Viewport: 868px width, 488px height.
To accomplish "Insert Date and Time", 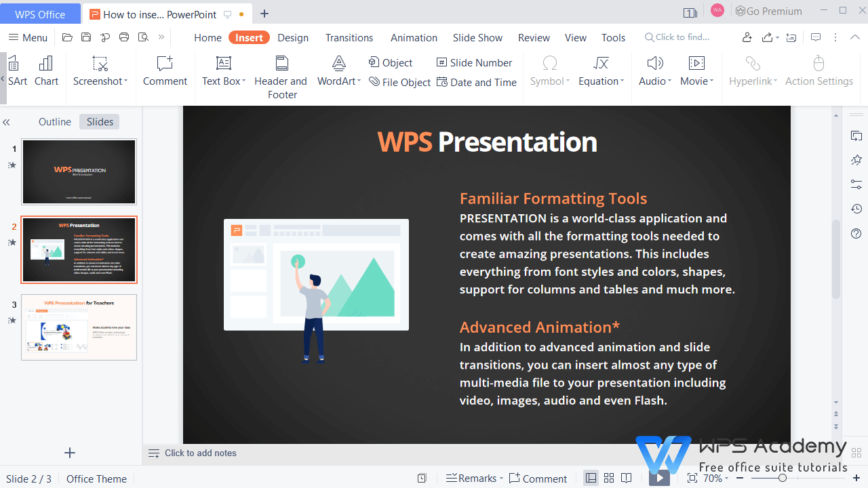I will (476, 82).
